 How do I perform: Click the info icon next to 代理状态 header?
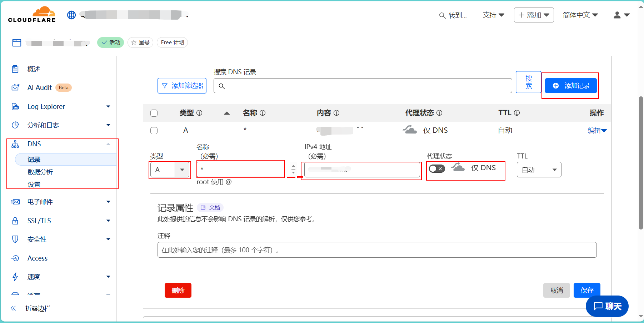coord(439,113)
